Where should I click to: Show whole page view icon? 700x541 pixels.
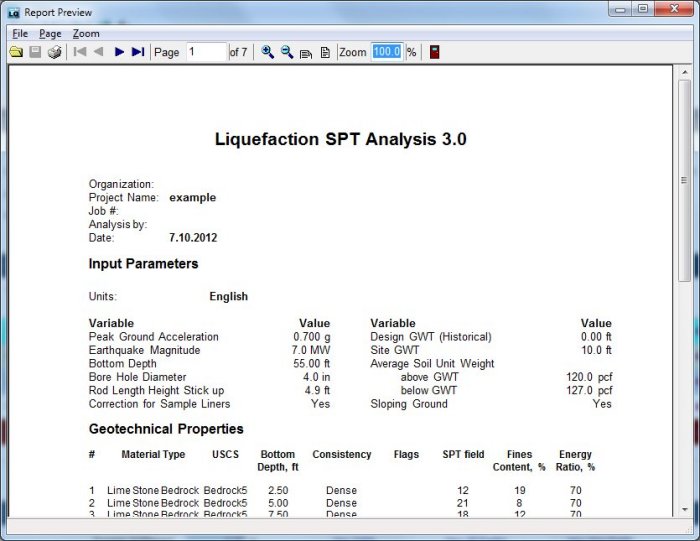tap(325, 52)
